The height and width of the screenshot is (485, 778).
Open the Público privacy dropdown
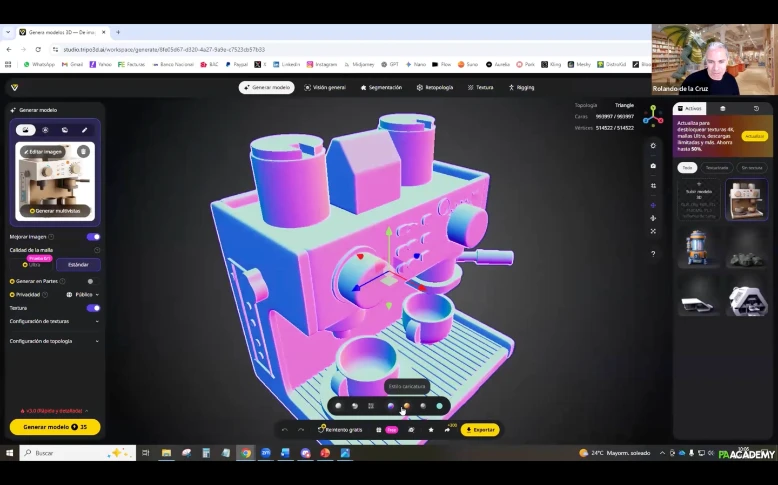pos(82,295)
